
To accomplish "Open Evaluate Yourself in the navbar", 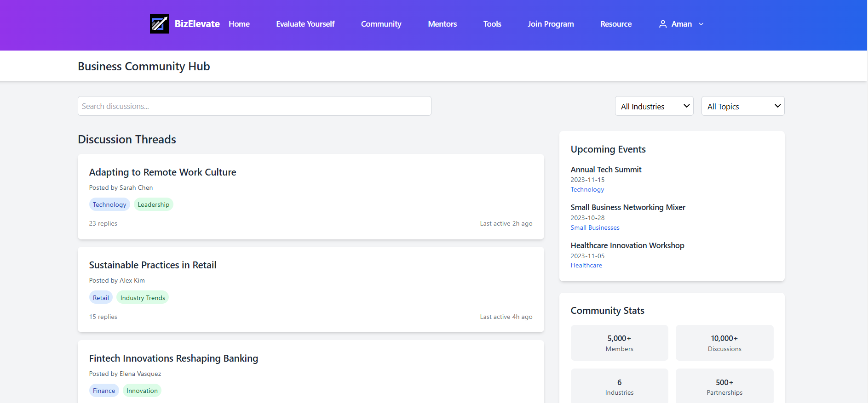I will click(x=305, y=24).
